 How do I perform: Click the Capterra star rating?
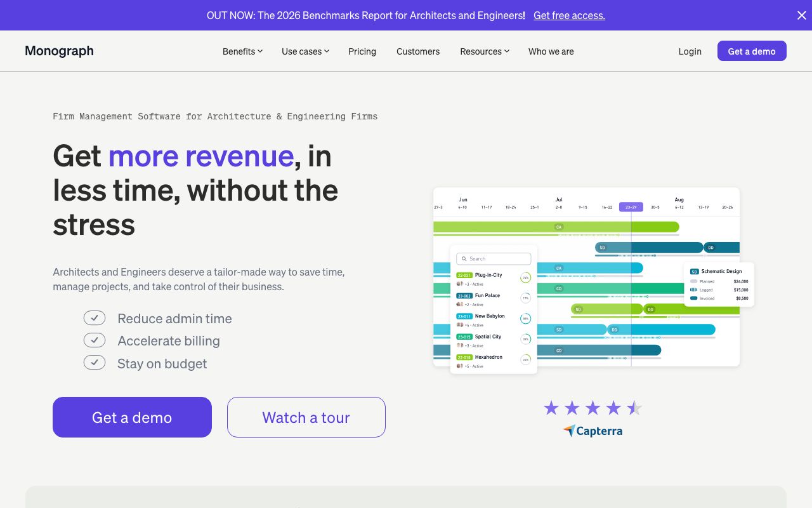593,408
